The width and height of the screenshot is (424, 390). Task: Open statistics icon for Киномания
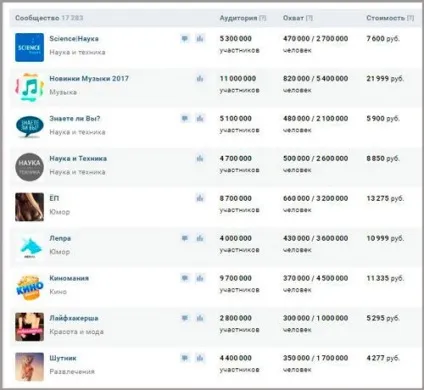(200, 278)
